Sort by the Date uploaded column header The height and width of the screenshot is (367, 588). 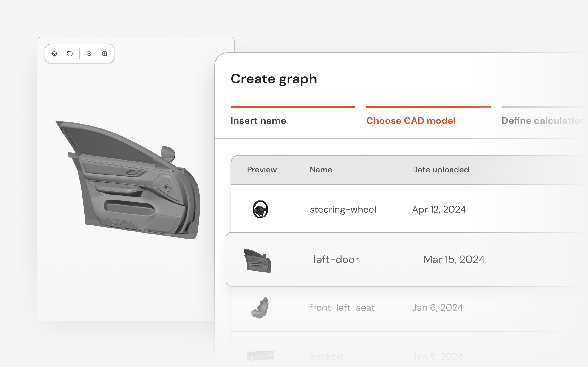(440, 170)
